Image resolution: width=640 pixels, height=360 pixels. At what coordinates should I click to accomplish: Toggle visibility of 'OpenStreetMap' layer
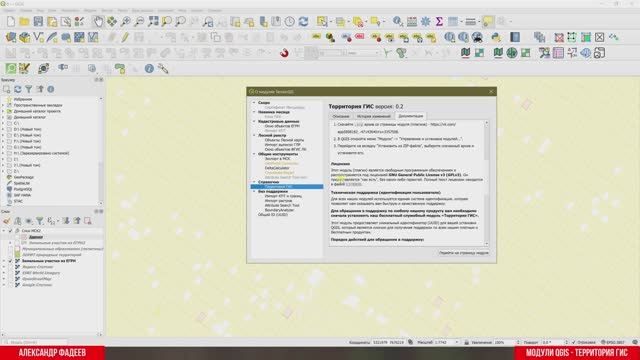pos(11,279)
